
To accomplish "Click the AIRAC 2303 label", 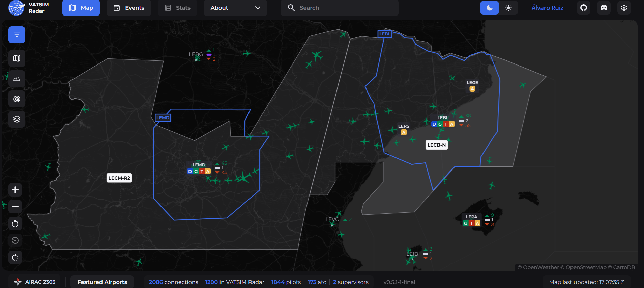I will tap(40, 282).
